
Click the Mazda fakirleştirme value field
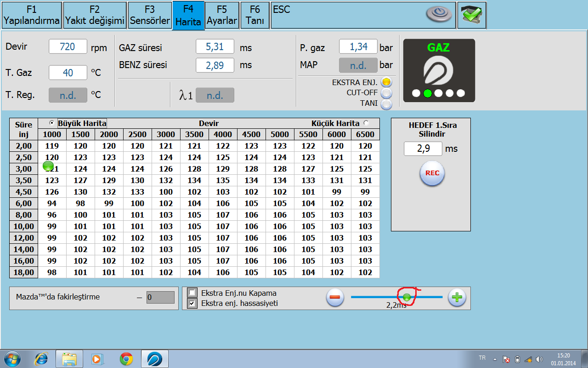[161, 297]
